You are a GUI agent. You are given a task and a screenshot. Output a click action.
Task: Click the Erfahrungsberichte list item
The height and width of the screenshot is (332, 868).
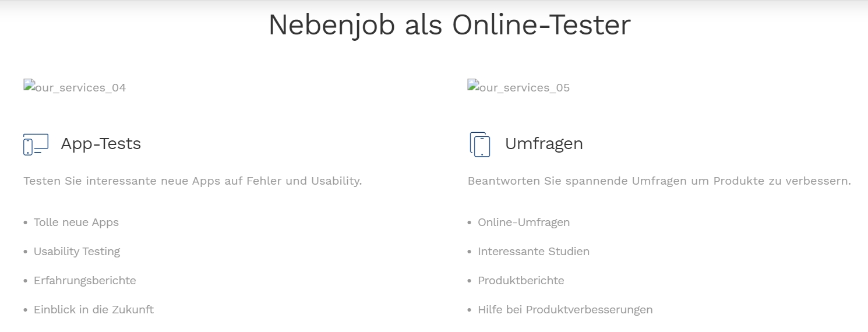85,281
